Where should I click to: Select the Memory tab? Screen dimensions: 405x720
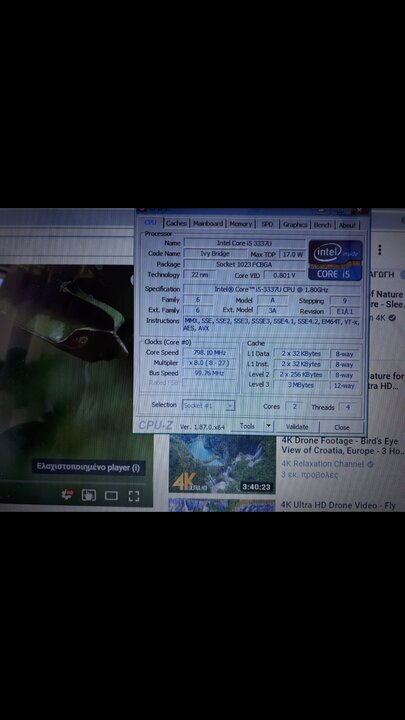[x=241, y=224]
